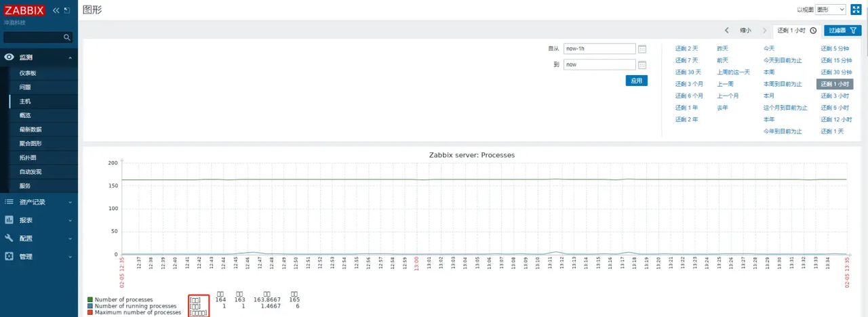The height and width of the screenshot is (317, 868).
Task: Go to next time period arrow
Action: pos(765,30)
